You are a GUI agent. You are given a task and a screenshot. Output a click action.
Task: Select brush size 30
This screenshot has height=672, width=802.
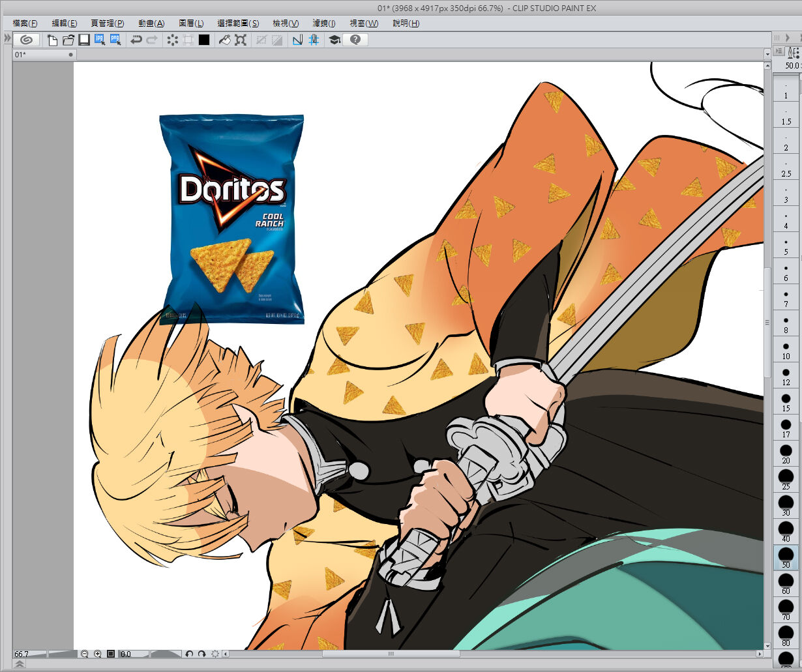pyautogui.click(x=786, y=506)
